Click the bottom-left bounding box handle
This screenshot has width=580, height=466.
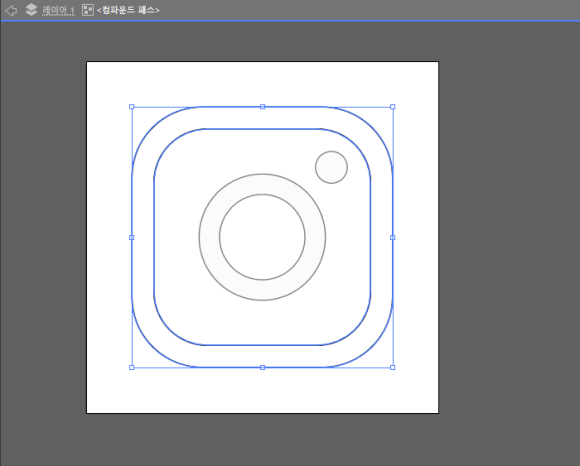point(132,367)
